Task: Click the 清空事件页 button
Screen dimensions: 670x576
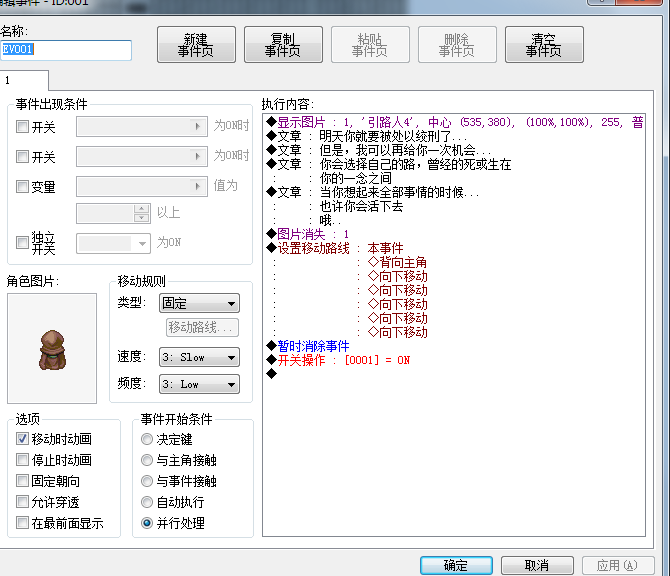Action: [x=544, y=45]
